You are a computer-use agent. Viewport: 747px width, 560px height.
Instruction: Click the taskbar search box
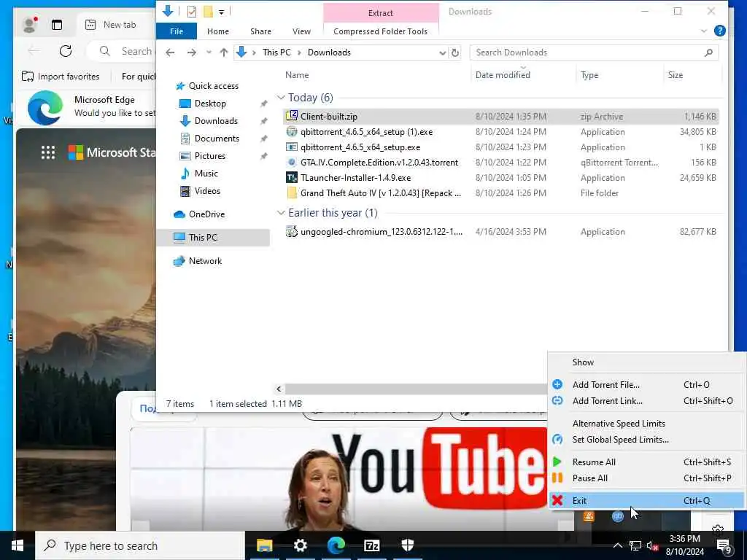click(x=140, y=545)
